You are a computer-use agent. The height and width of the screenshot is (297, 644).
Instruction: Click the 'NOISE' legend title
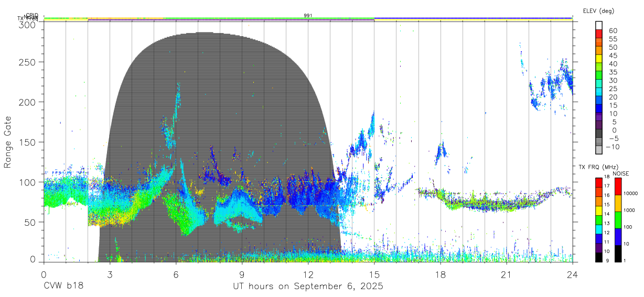click(x=621, y=173)
